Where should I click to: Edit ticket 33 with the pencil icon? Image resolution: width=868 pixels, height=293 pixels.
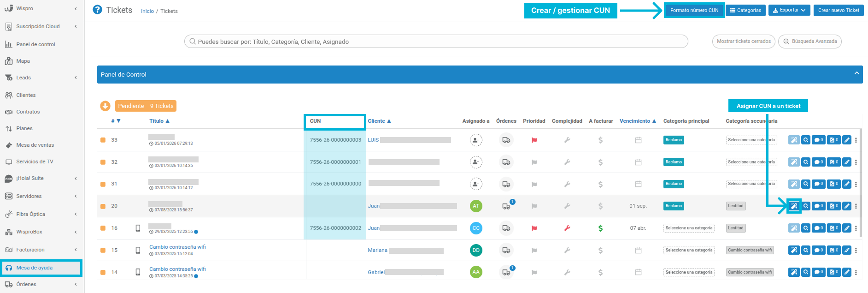847,140
